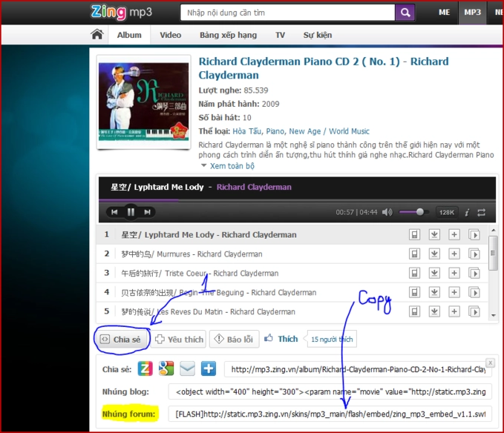Open the Triste Coeur song page icon

[474, 273]
